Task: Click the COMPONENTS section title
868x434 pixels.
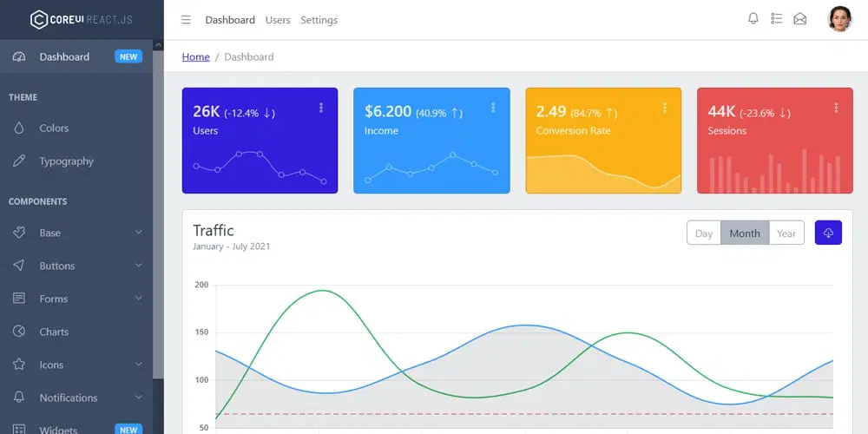Action: click(37, 201)
